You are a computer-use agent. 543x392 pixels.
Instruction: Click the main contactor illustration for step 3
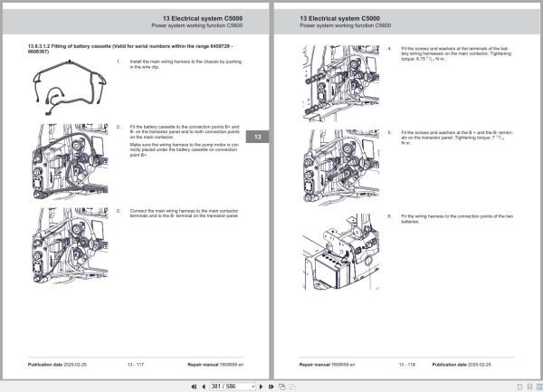click(x=70, y=246)
